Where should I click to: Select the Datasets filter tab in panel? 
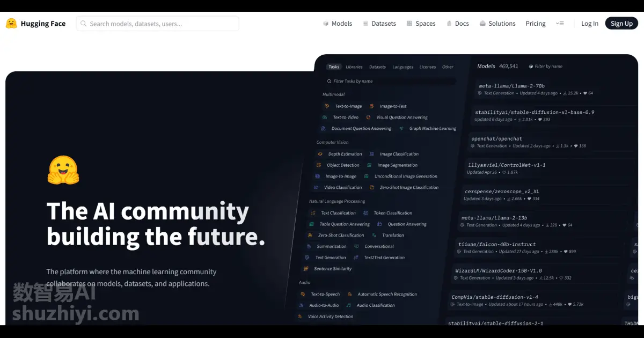coord(377,67)
